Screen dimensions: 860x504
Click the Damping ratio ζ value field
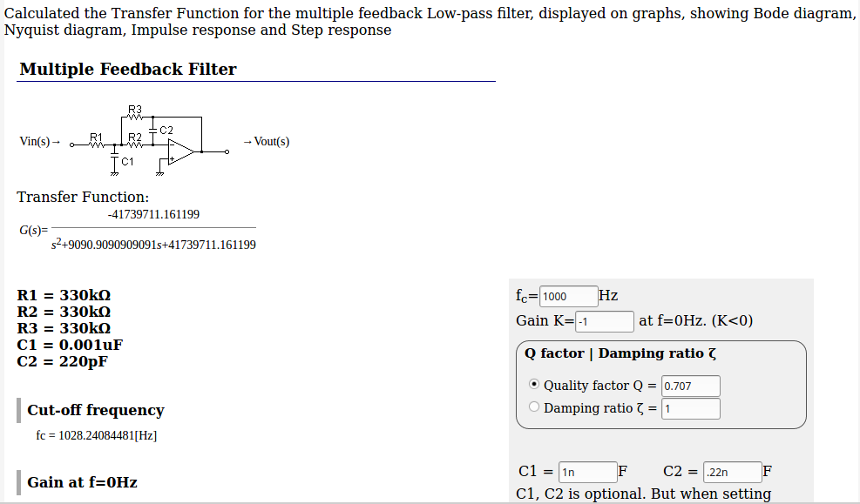[690, 408]
